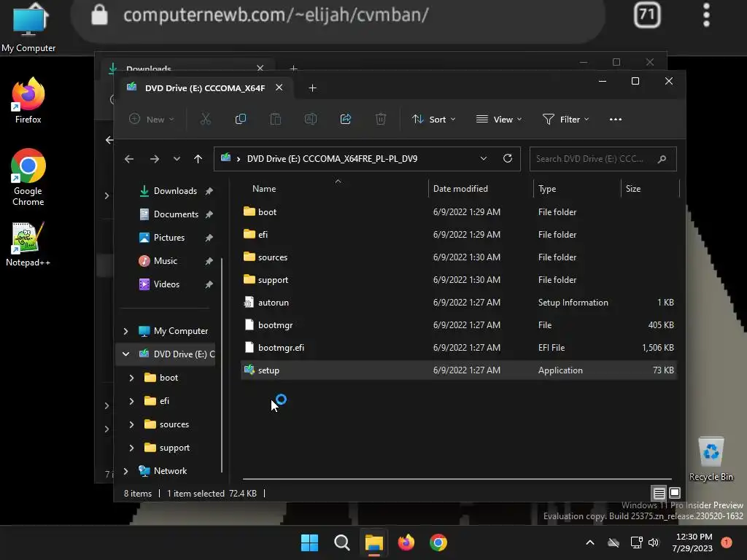747x560 pixels.
Task: Expand sources folder in navigation tree
Action: click(131, 424)
